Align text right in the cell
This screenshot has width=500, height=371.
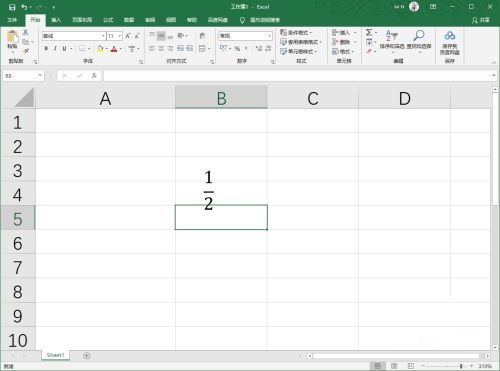click(170, 49)
